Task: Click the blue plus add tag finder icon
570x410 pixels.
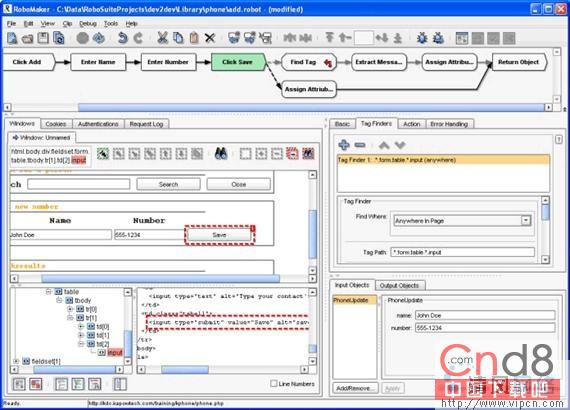Action: click(x=344, y=145)
